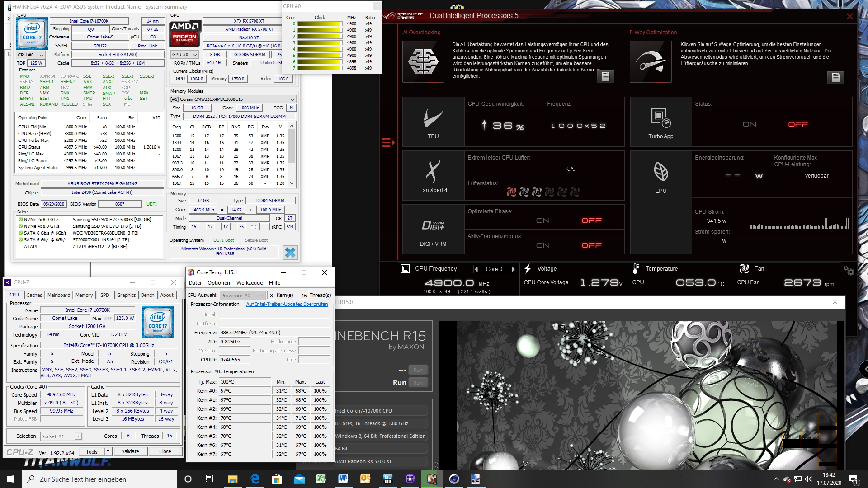Expand the Corsair memory module dropdown

pos(292,99)
